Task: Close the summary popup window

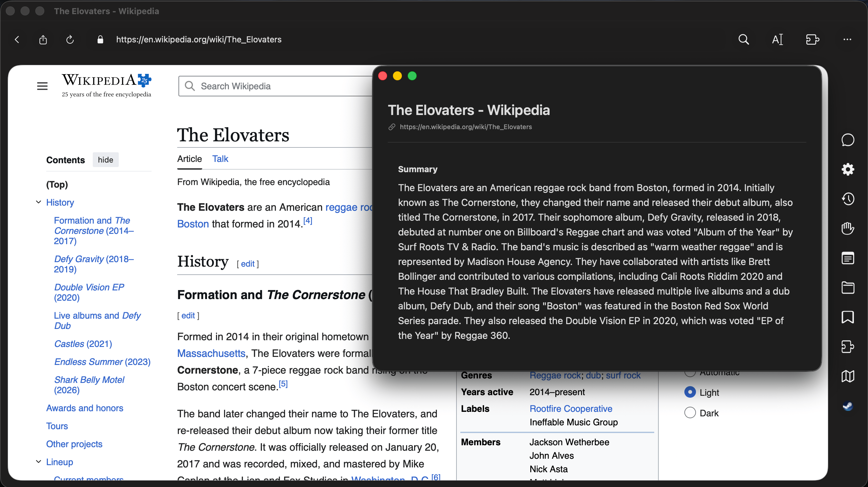Action: [382, 76]
